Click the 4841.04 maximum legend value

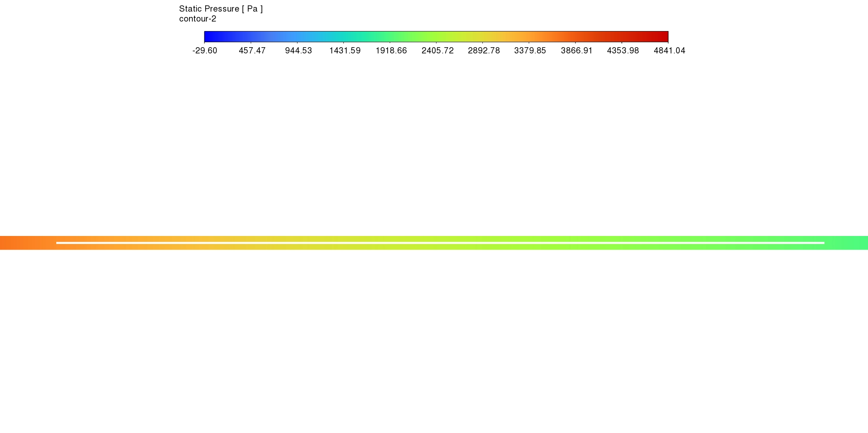(669, 51)
